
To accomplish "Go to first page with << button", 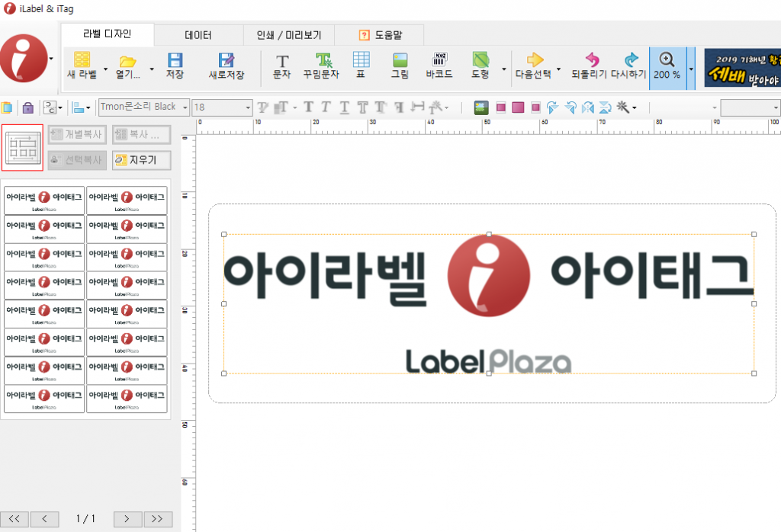I will coord(14,519).
